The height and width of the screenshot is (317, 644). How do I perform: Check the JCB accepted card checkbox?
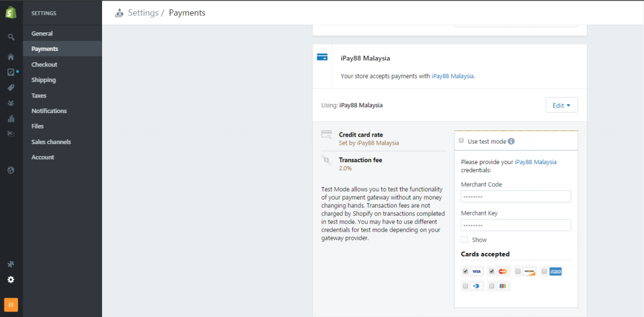click(492, 287)
